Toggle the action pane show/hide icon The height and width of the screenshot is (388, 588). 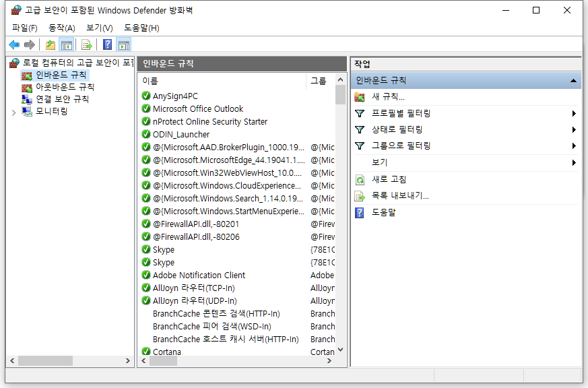(x=124, y=45)
